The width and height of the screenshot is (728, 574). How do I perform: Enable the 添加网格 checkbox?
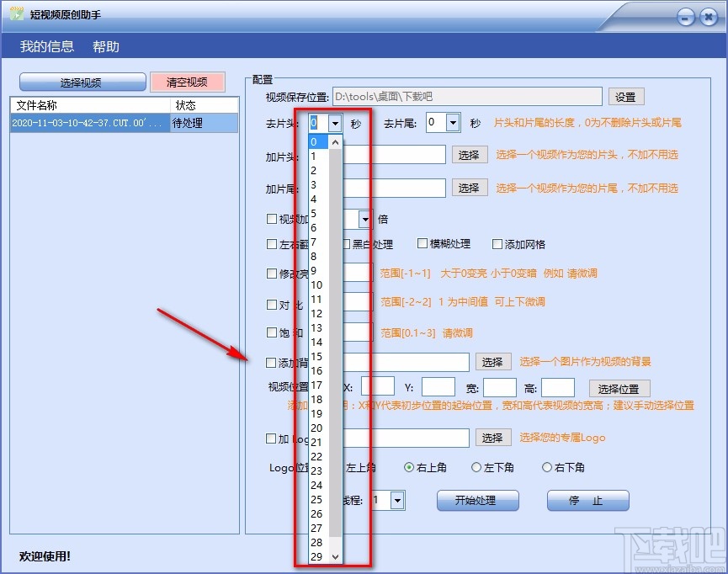[497, 244]
